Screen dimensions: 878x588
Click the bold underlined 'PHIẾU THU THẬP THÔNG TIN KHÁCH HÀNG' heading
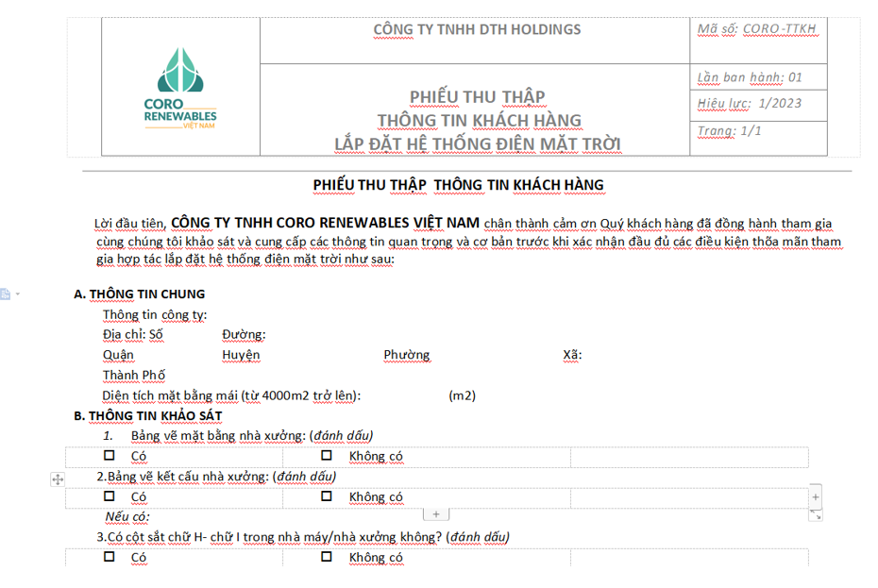(458, 185)
